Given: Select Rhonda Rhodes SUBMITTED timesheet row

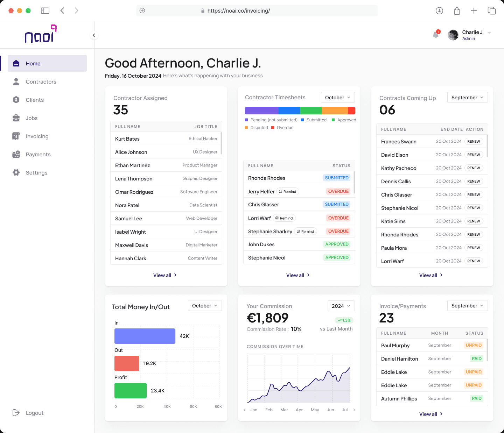Looking at the screenshot, I should [x=299, y=178].
